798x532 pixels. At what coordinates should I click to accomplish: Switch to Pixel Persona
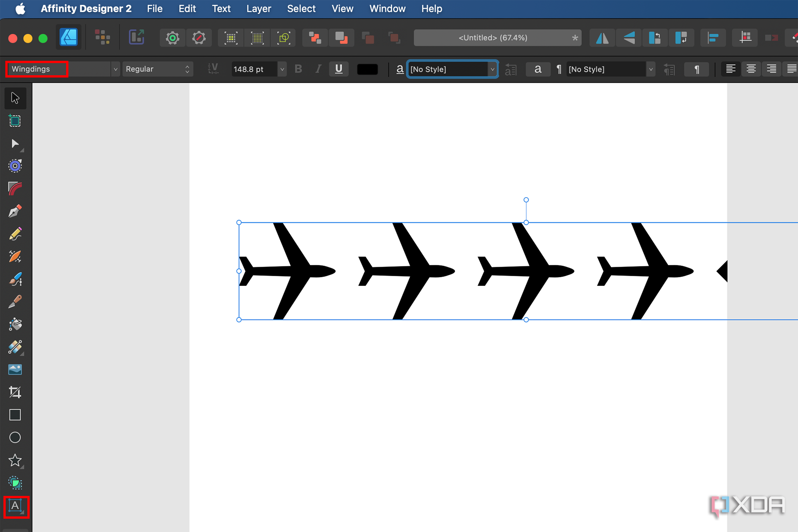[103, 38]
